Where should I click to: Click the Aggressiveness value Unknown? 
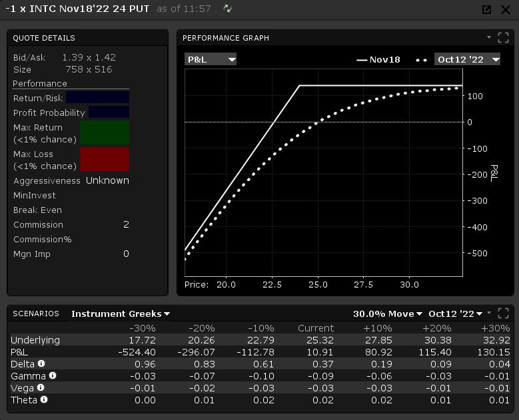pyautogui.click(x=107, y=180)
